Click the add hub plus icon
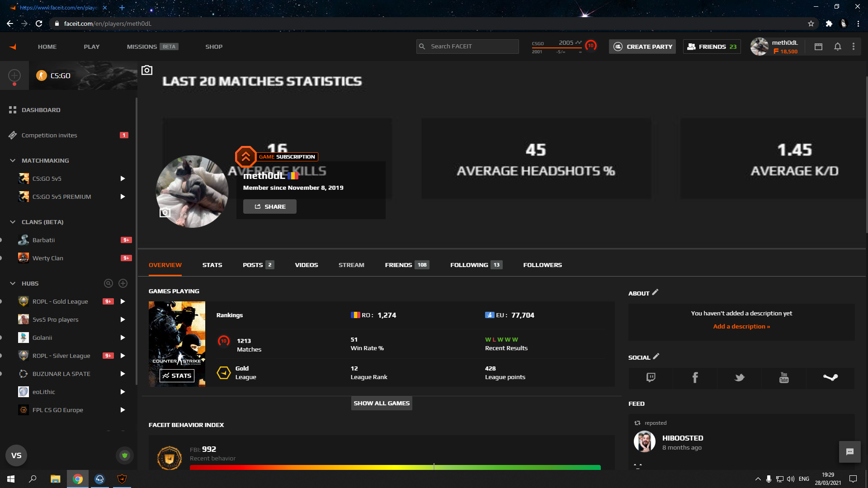This screenshot has width=868, height=488. pyautogui.click(x=123, y=283)
